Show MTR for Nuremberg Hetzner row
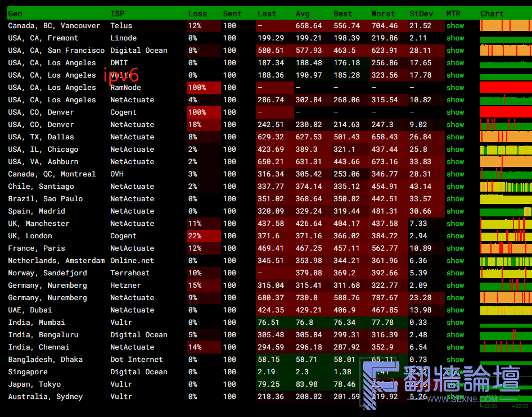532x417 pixels. coord(455,285)
